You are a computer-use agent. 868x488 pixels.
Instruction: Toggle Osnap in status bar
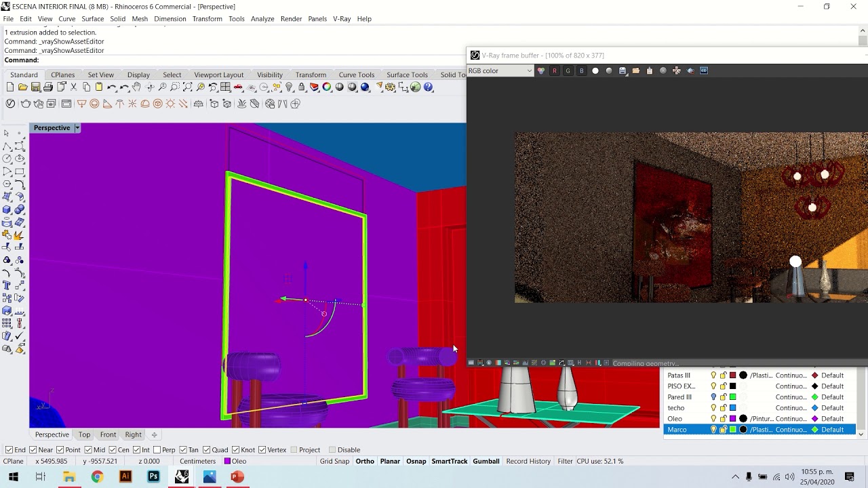click(x=416, y=461)
